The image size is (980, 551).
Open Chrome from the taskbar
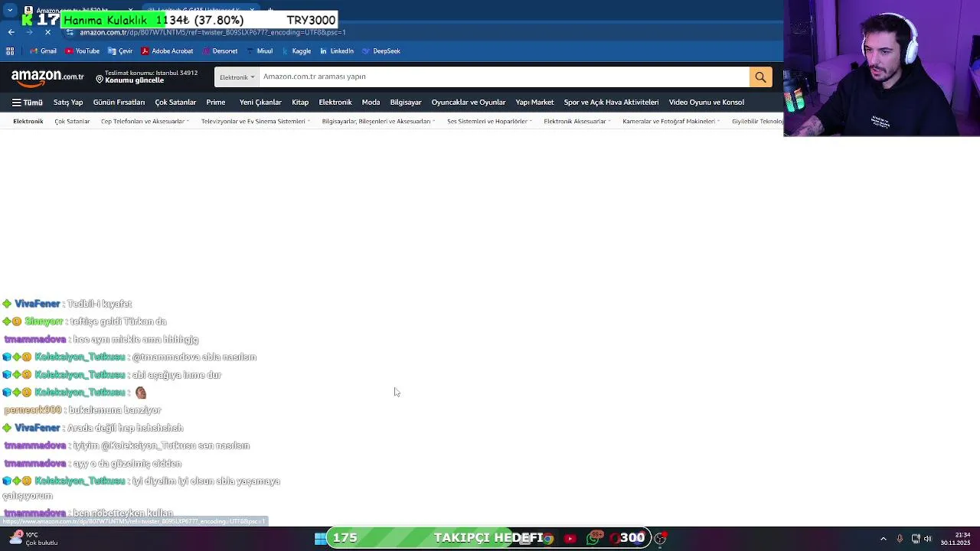[x=547, y=539]
